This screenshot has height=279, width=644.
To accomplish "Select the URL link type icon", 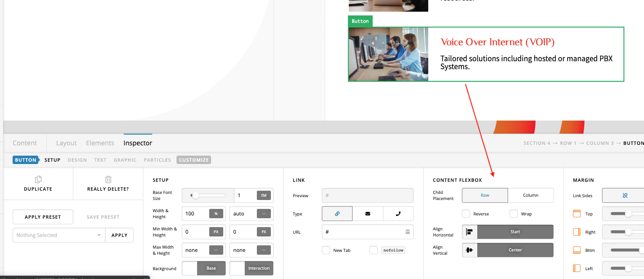I will pos(337,214).
